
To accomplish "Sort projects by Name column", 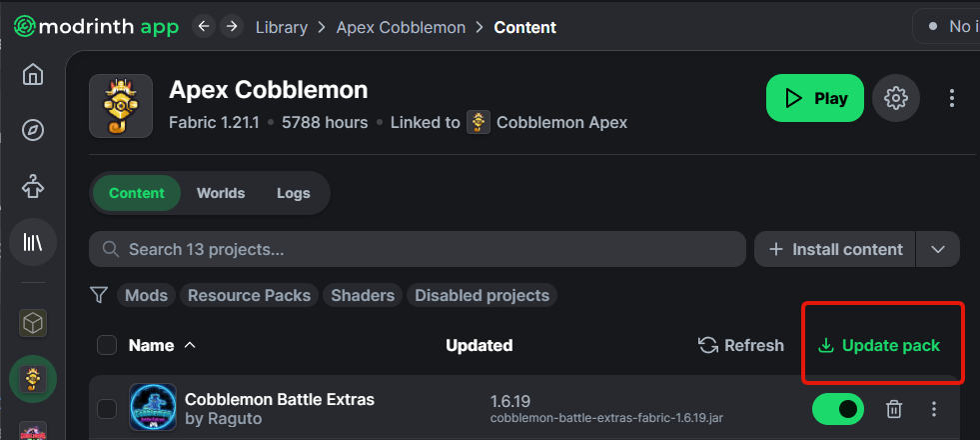I will 151,345.
